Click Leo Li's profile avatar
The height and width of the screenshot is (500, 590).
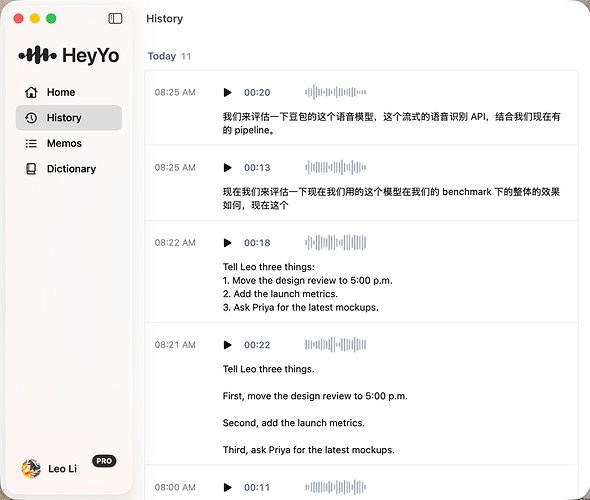pyautogui.click(x=31, y=469)
